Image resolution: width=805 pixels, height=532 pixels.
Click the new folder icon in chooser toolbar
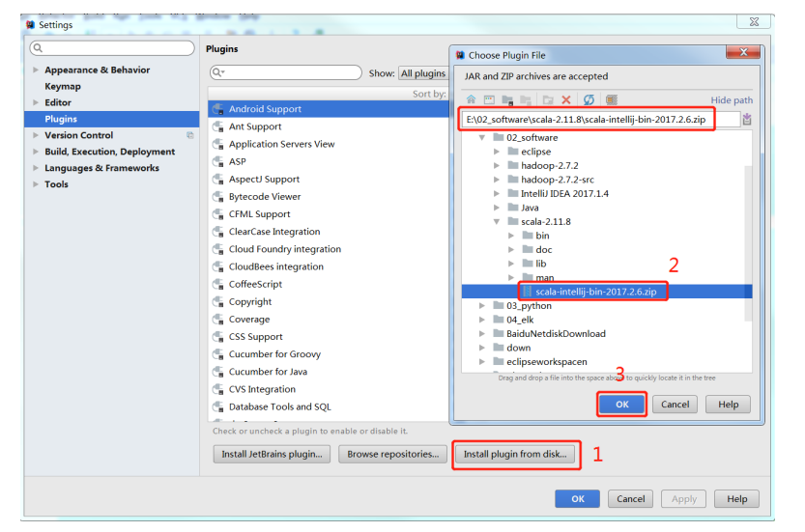[x=548, y=99]
